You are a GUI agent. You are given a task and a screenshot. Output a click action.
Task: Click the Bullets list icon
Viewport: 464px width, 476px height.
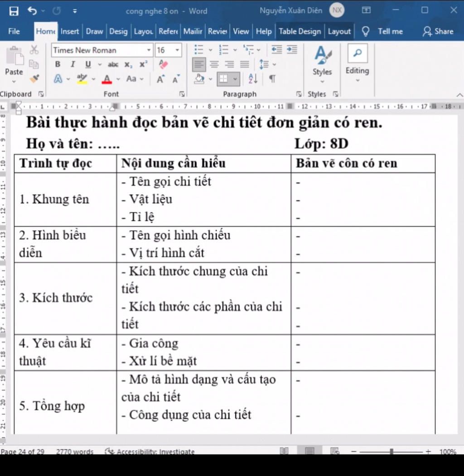198,49
